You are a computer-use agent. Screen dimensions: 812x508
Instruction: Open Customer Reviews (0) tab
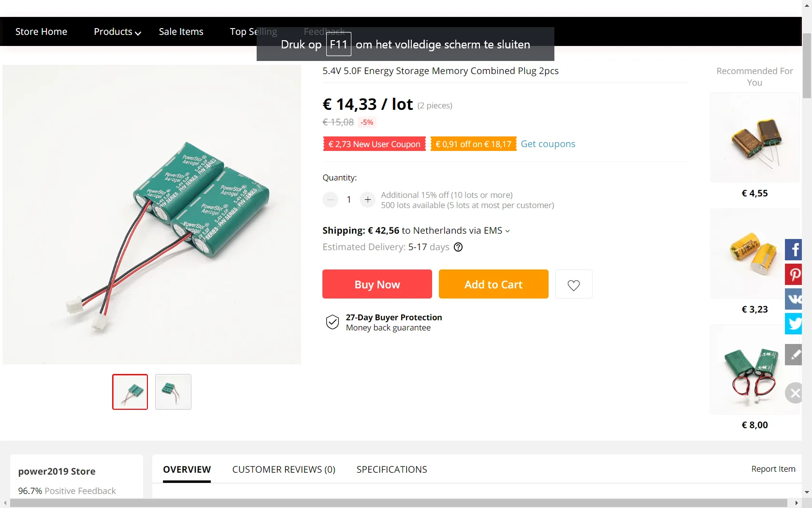[284, 469]
